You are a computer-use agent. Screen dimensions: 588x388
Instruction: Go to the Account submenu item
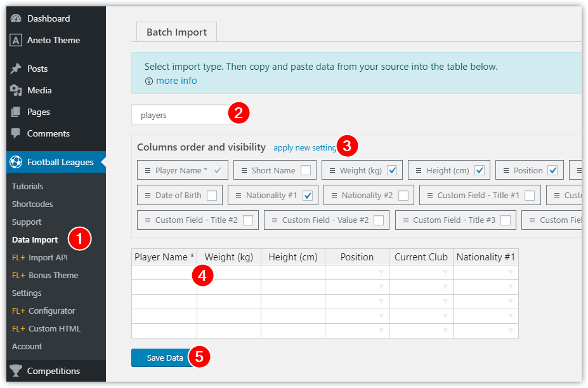[x=27, y=346]
